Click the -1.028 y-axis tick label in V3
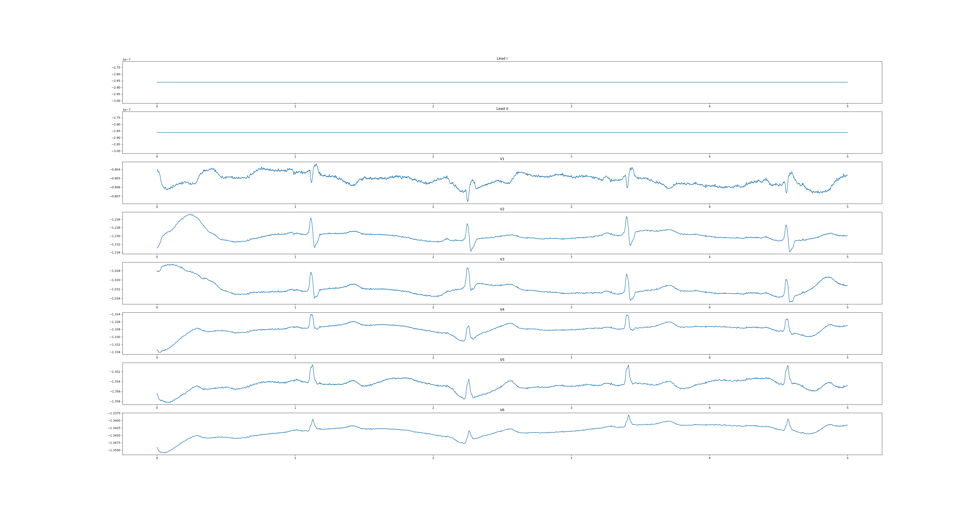Viewport: 980px width, 511px height. [115, 271]
